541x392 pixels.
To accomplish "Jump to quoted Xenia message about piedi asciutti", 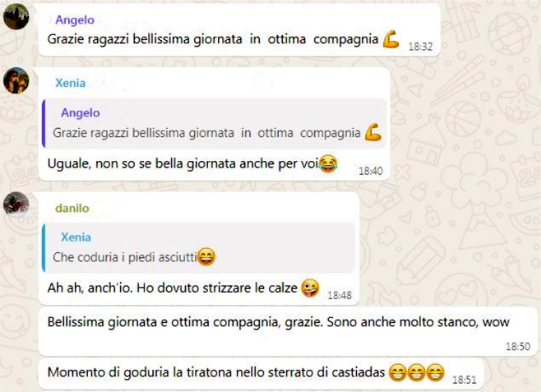I will tap(199, 248).
